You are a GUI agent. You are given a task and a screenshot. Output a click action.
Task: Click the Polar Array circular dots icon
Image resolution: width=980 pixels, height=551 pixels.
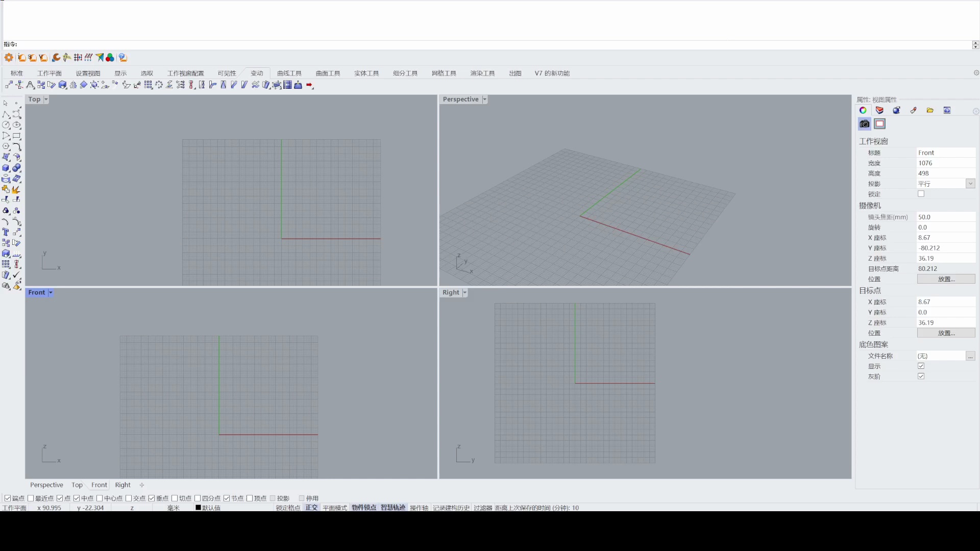tap(159, 85)
